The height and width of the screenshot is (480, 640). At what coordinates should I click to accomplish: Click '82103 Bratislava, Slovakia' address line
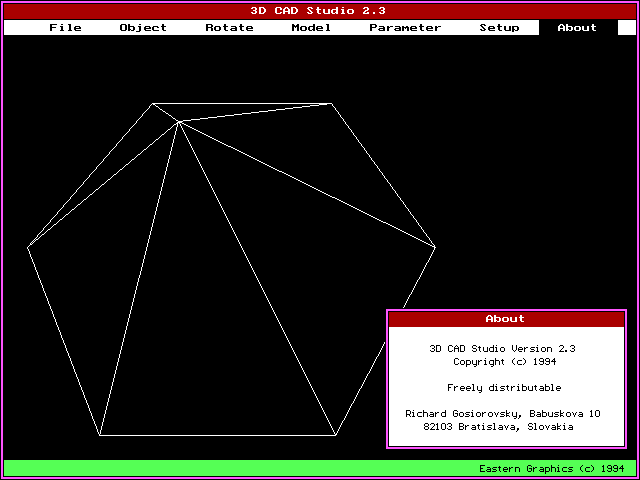click(x=498, y=427)
